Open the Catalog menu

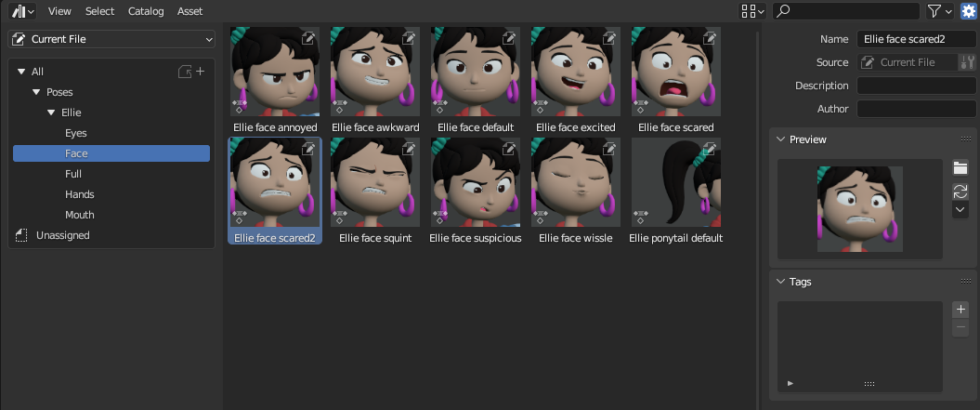pos(146,11)
